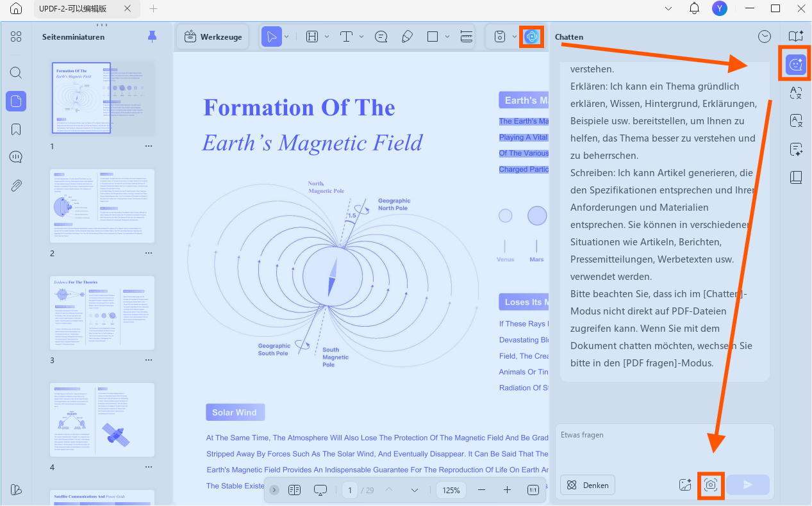Set actual size with 1:1 button
The height and width of the screenshot is (506, 812).
[x=533, y=490]
